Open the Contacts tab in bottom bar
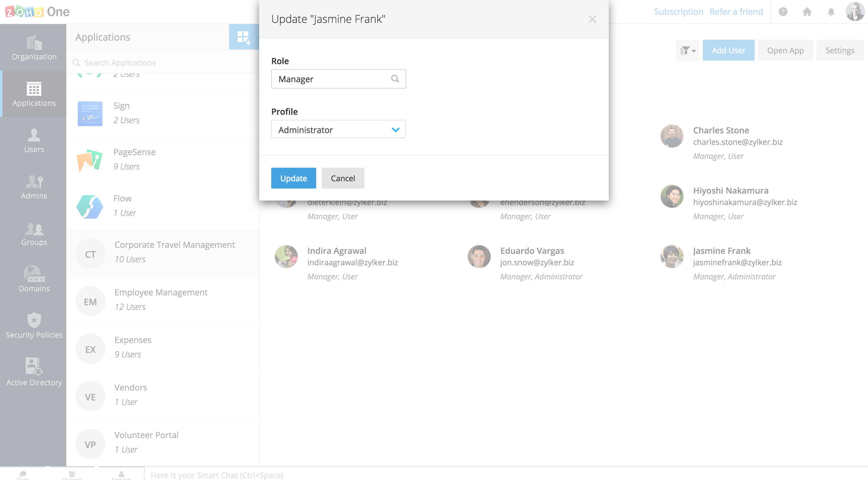 coord(122,475)
